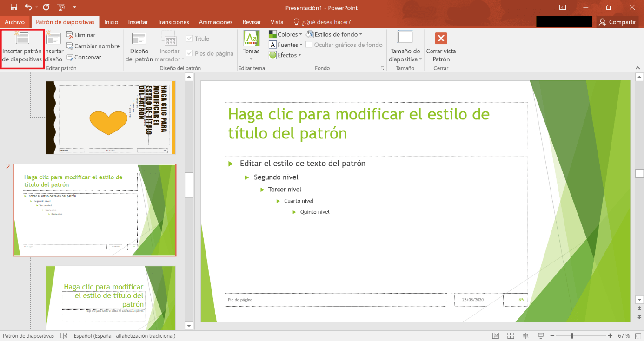Click 'Editar el estilo de texto del patrón' line
This screenshot has width=644, height=341.
[303, 164]
